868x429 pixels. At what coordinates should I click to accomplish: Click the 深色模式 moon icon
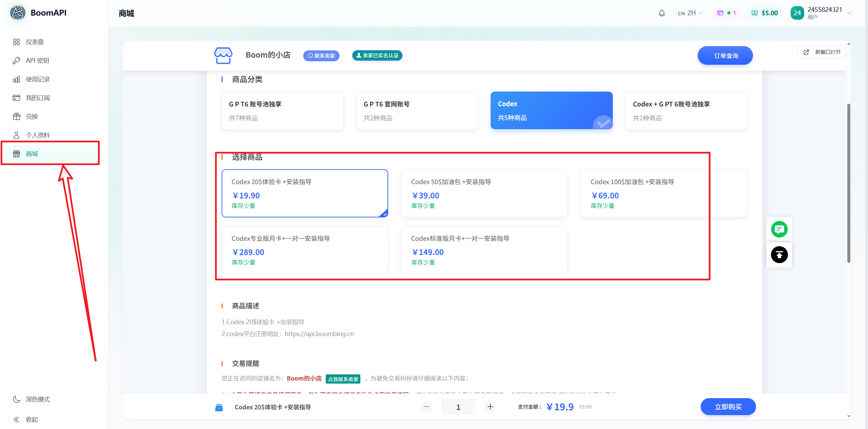pos(16,399)
